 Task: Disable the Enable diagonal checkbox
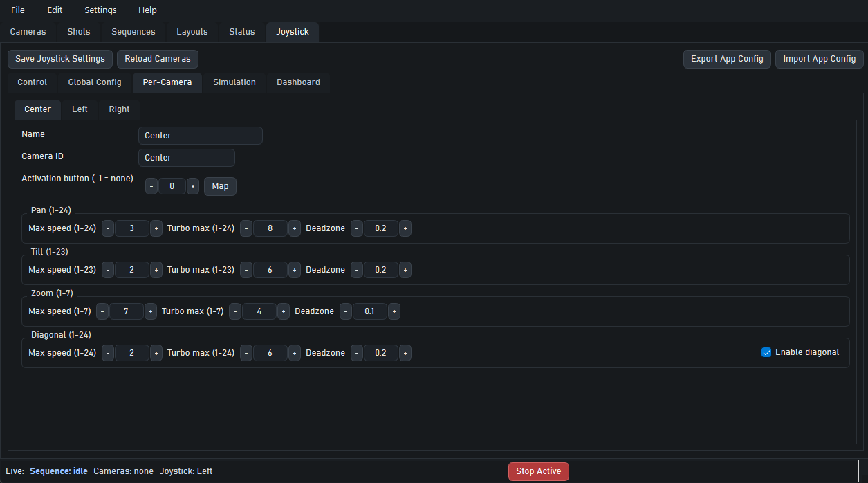coord(766,352)
